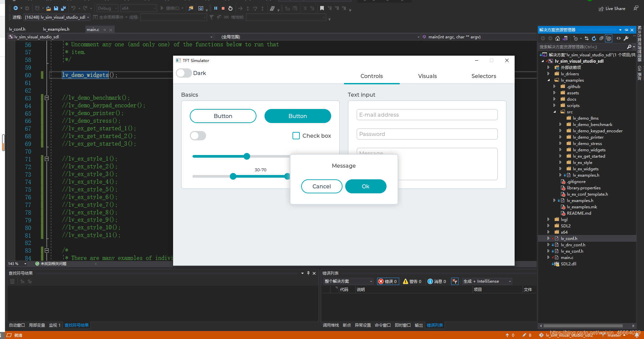The width and height of the screenshot is (644, 339).
Task: Click the search magnifier in Solution Explorer
Action: [629, 47]
